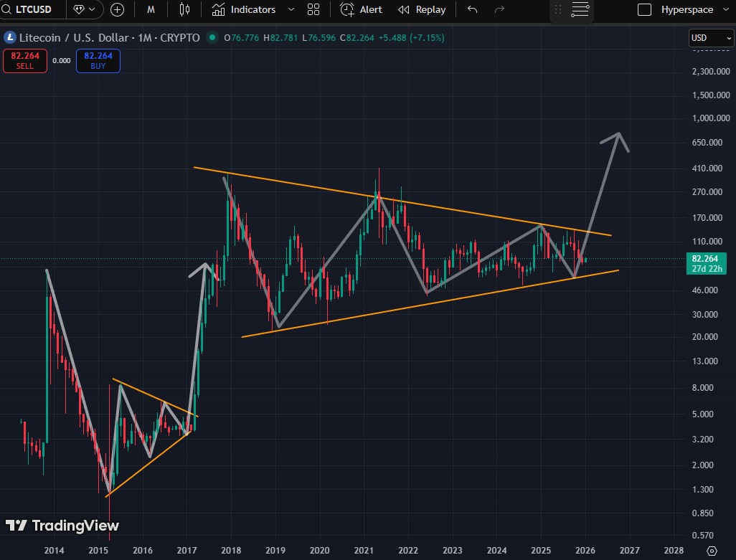Open the candlestick chart type selector
Viewport: 736px width, 560px height.
pyautogui.click(x=184, y=9)
